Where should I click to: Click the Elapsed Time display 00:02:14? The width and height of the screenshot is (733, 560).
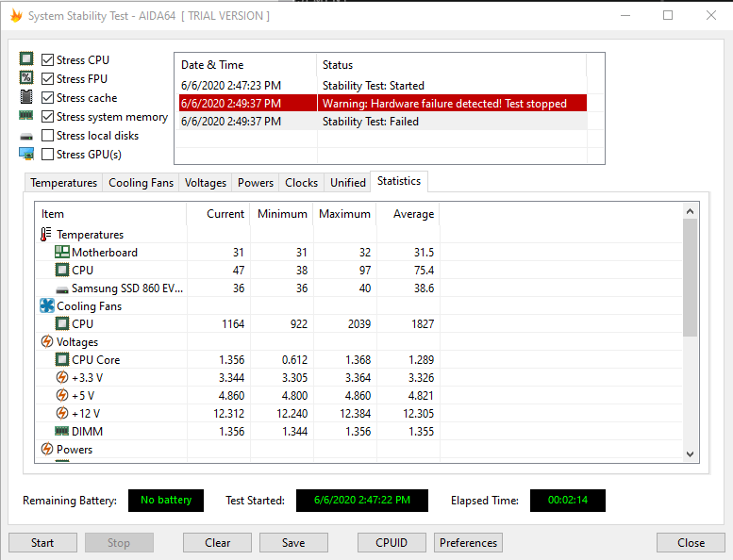tap(568, 501)
